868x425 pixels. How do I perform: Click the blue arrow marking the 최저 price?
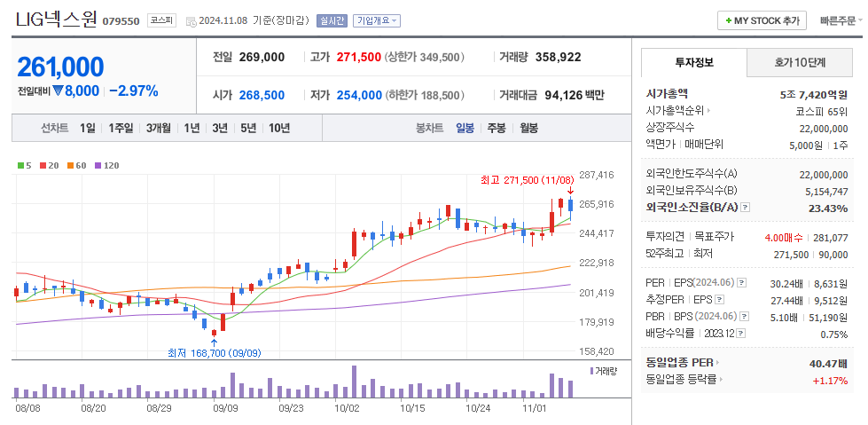(215, 342)
